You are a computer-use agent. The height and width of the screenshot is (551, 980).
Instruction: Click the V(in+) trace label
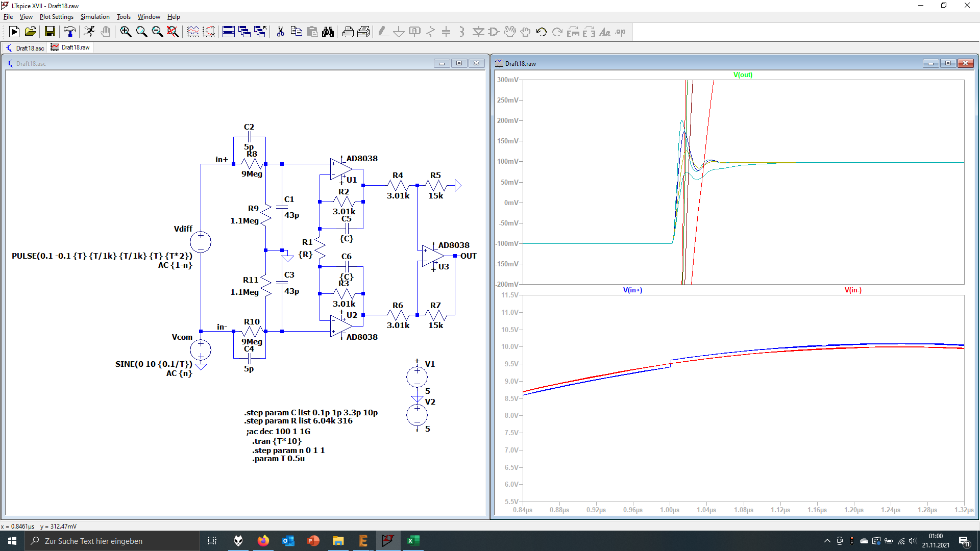coord(632,290)
